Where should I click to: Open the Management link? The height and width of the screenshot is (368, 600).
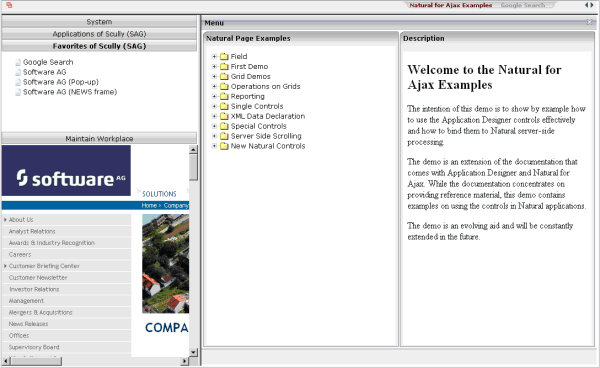tap(26, 301)
